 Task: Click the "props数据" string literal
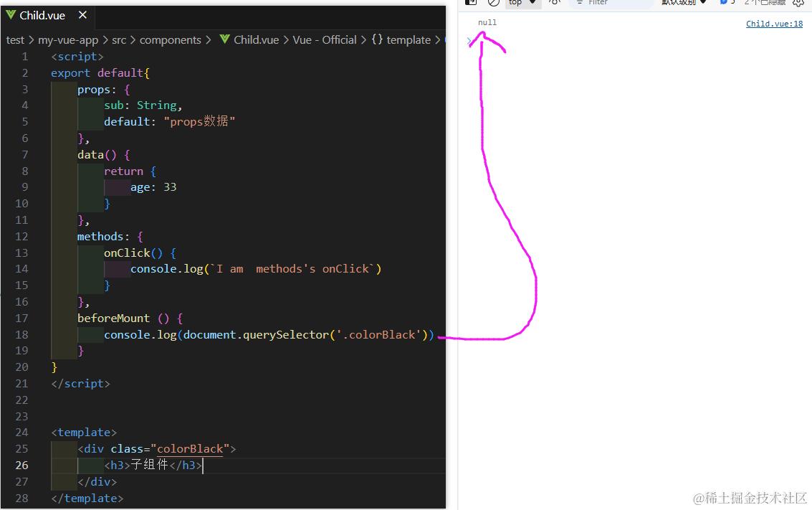(199, 121)
